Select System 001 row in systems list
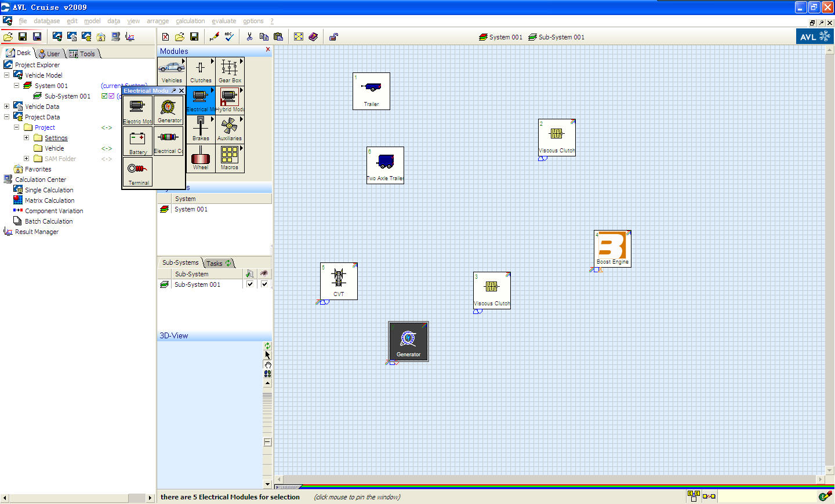The width and height of the screenshot is (835, 504). click(215, 209)
